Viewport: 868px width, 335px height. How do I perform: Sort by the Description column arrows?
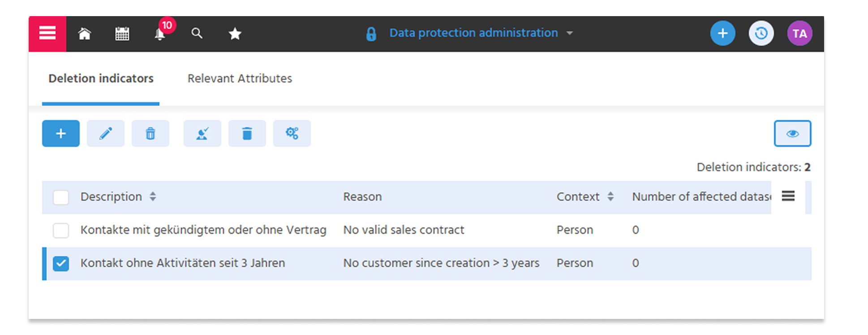coord(153,197)
